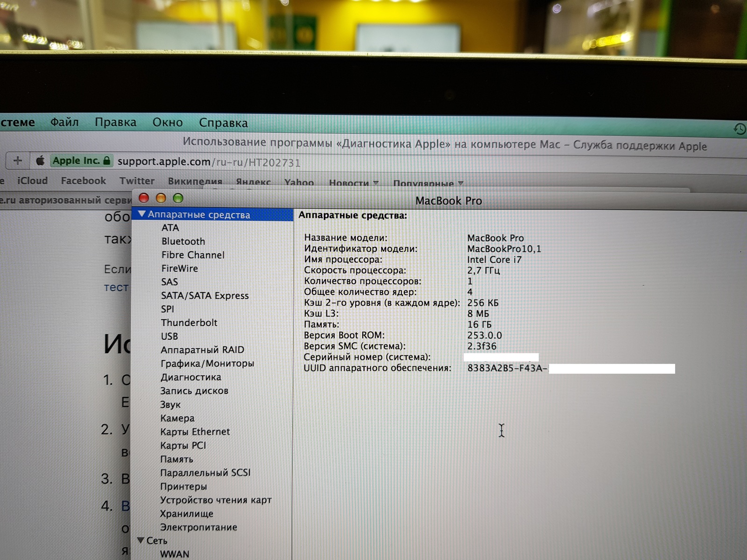Open the Окно menu

[x=168, y=123]
